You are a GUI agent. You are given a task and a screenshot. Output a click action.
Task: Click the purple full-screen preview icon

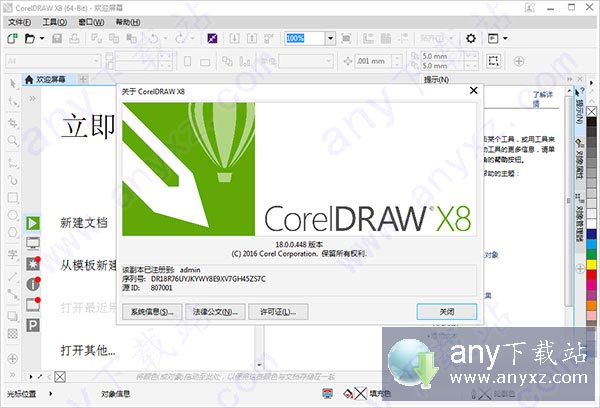tap(212, 38)
